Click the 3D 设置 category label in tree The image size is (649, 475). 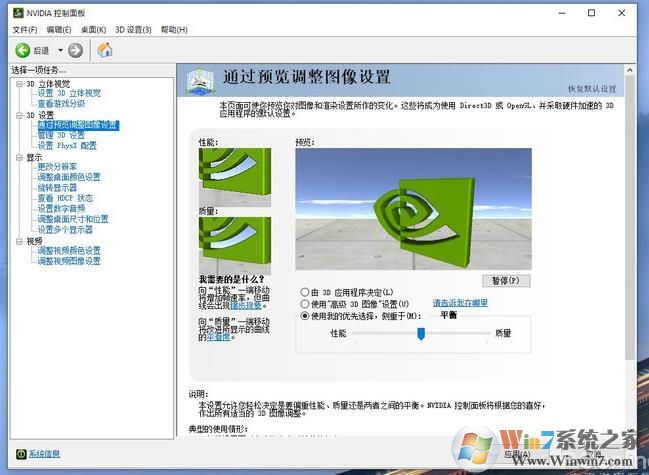click(40, 115)
